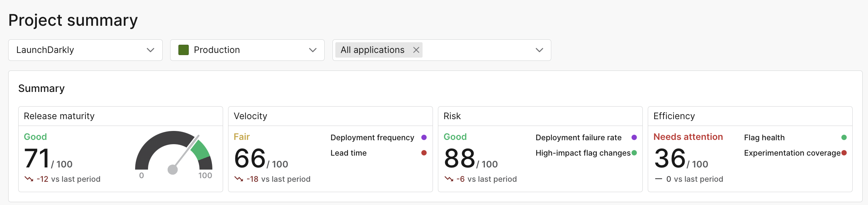This screenshot has height=205, width=868.
Task: Select the Experimentation coverage metric label
Action: tap(792, 153)
